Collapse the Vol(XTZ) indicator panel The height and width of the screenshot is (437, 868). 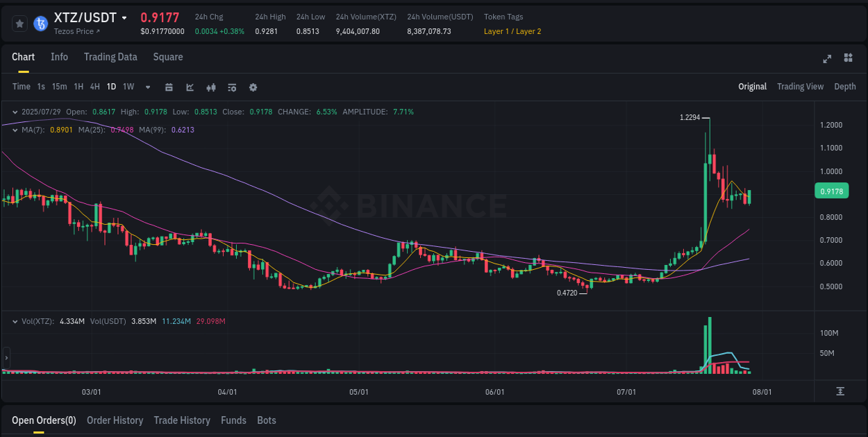click(x=15, y=321)
